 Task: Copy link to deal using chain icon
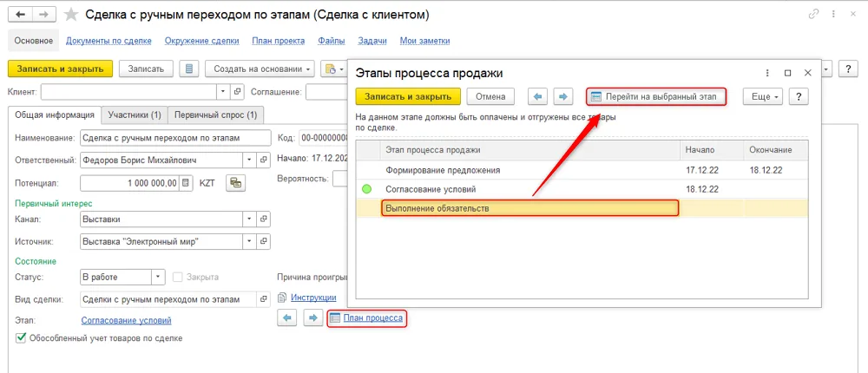(x=814, y=15)
